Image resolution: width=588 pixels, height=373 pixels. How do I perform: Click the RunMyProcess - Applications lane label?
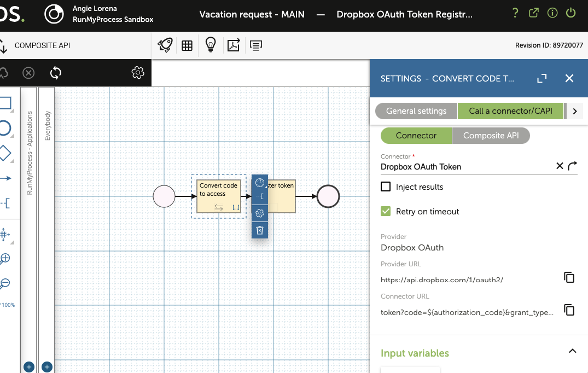29,153
